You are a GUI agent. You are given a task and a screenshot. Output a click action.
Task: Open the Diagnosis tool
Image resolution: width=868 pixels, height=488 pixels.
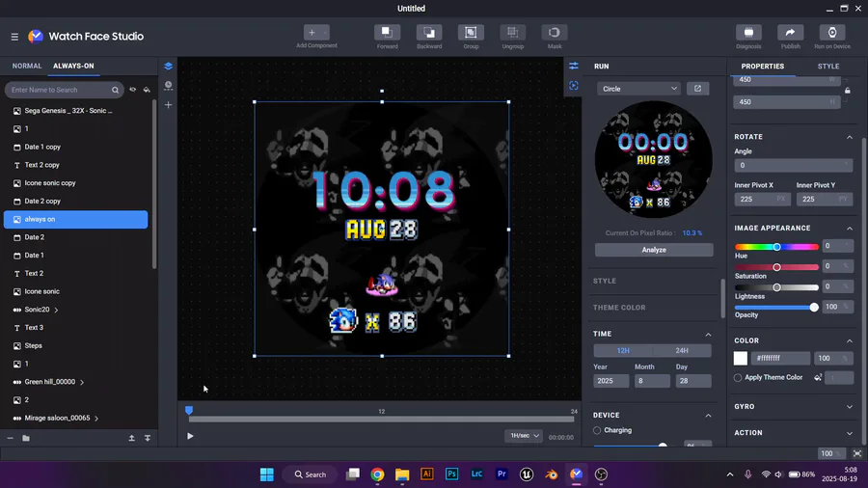coord(748,33)
